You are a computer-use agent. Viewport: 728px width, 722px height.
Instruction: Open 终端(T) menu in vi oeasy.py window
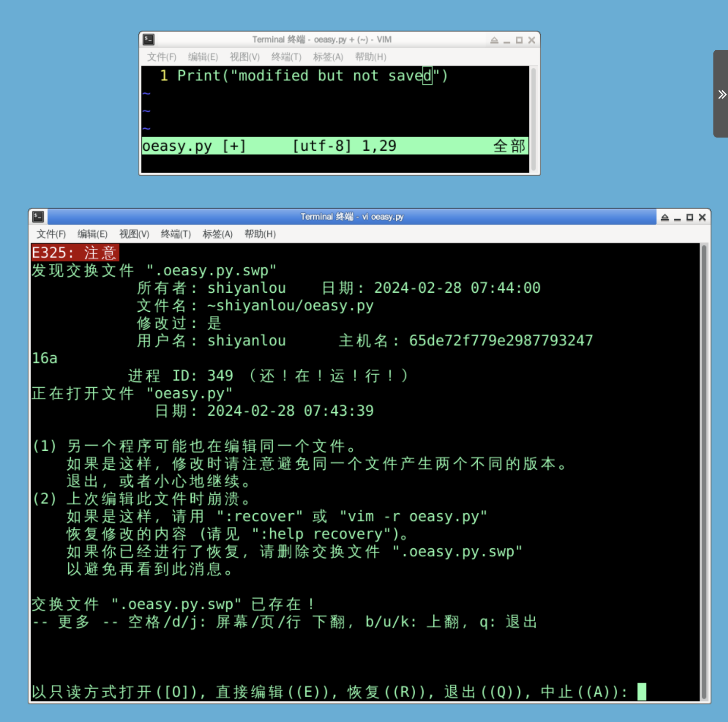[x=176, y=234]
